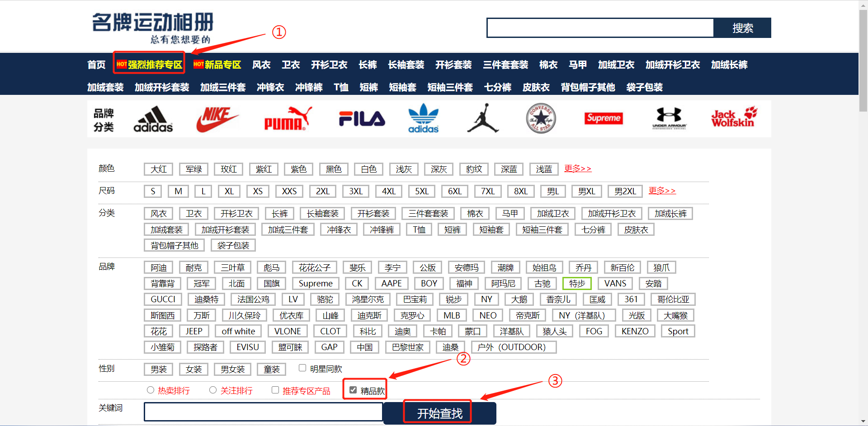Open 强烈推荐专区 navigation item

[149, 65]
